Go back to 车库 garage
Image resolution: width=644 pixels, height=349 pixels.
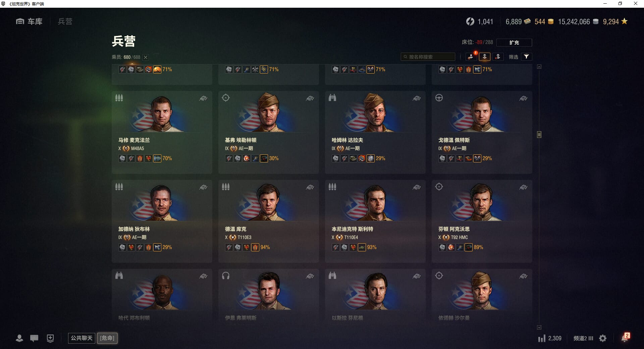click(x=29, y=21)
